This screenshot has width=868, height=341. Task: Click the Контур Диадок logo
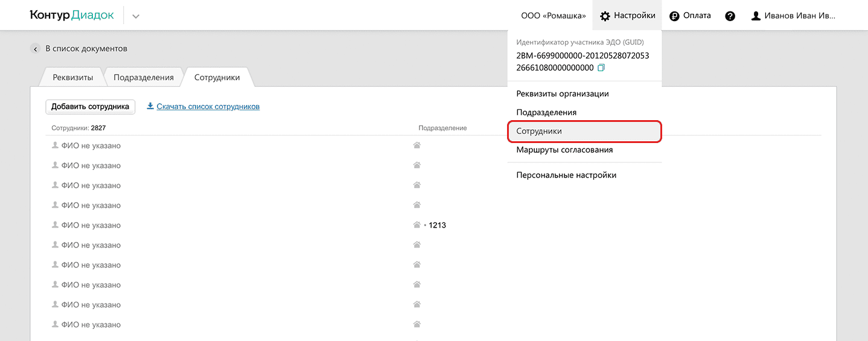[72, 16]
